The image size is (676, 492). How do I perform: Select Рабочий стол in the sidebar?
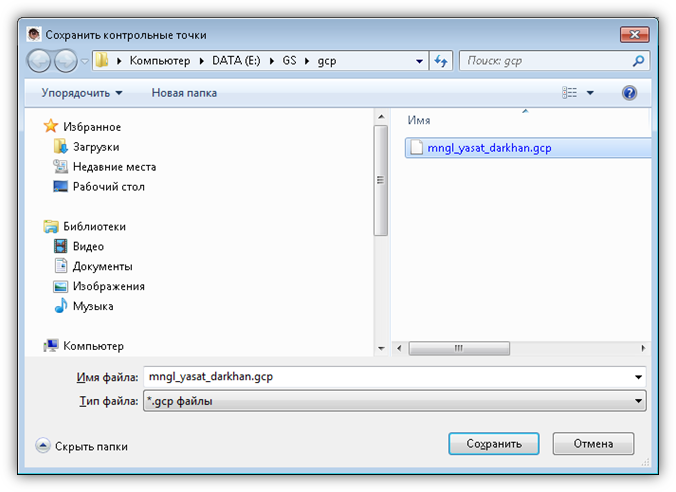(x=108, y=187)
